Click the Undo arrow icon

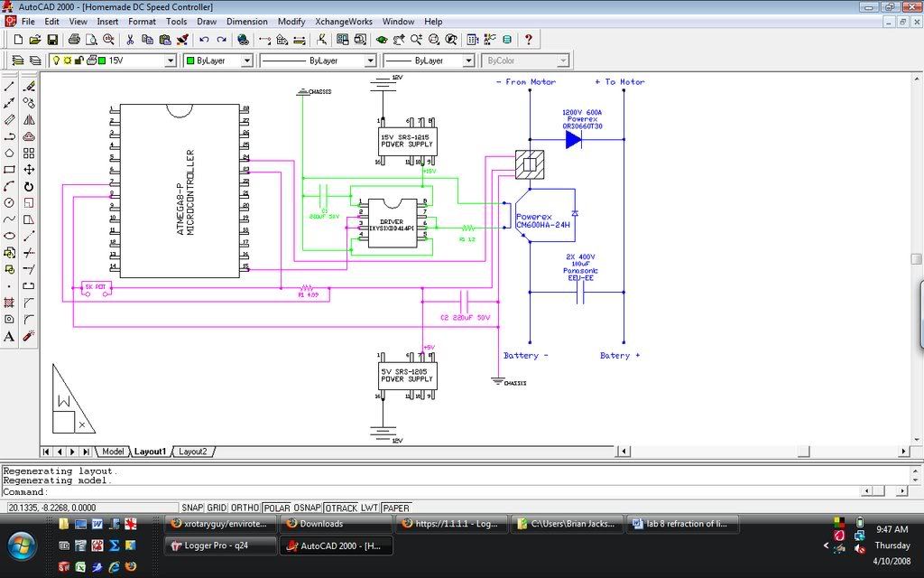[x=204, y=40]
